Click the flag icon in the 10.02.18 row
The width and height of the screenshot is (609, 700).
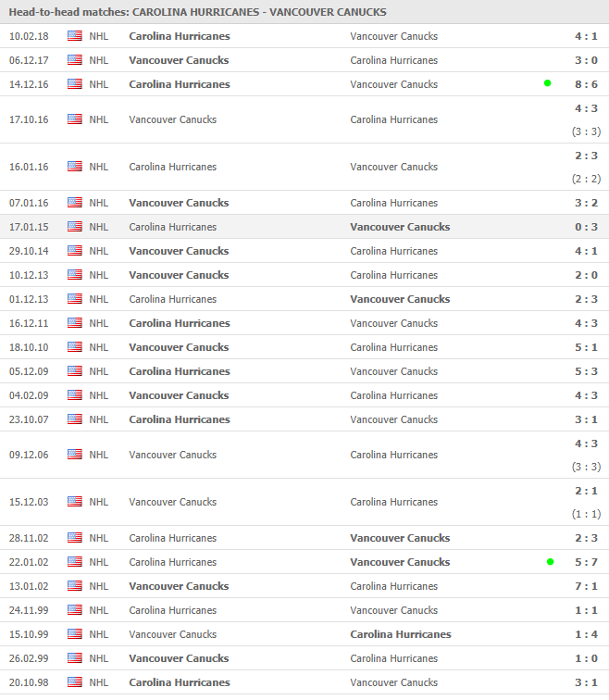tap(75, 36)
